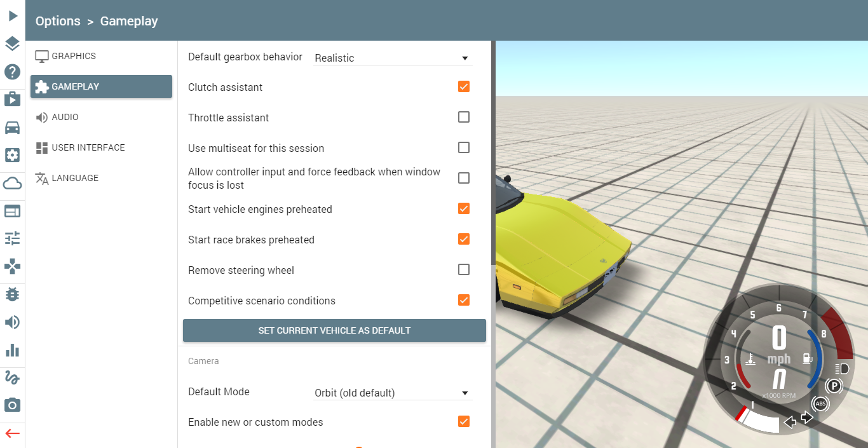Open the layers icon in the sidebar
The width and height of the screenshot is (868, 448).
coord(13,44)
